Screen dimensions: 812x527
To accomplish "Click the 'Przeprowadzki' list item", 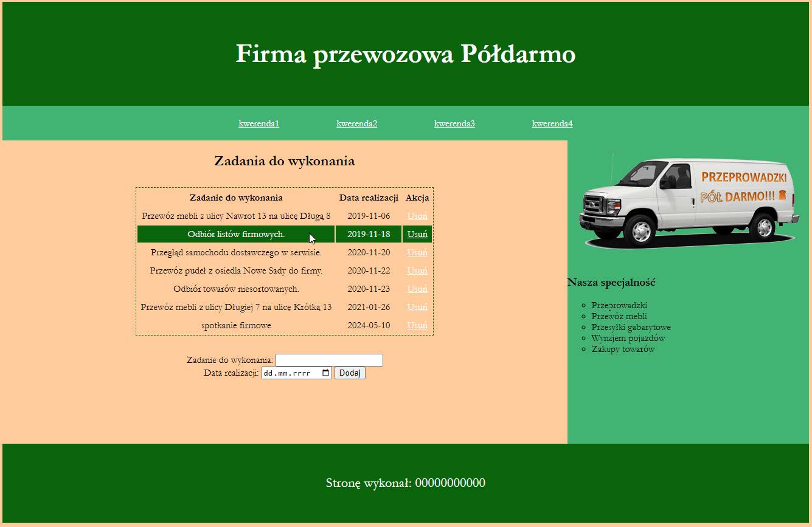I will pyautogui.click(x=619, y=305).
